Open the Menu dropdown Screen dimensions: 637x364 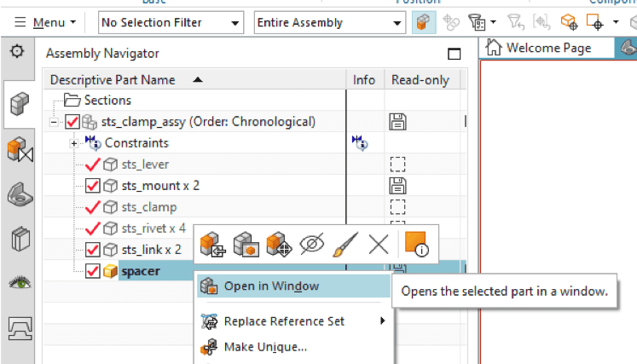(44, 22)
